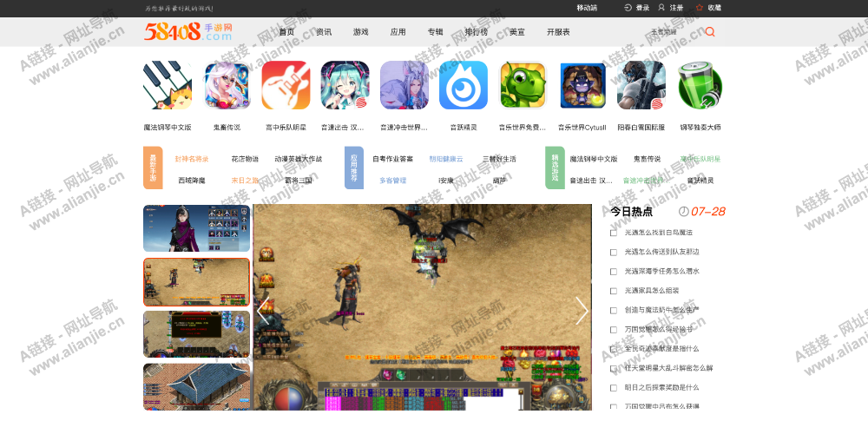Open the 动漫英雄大作战 link
868x421 pixels.
(299, 159)
